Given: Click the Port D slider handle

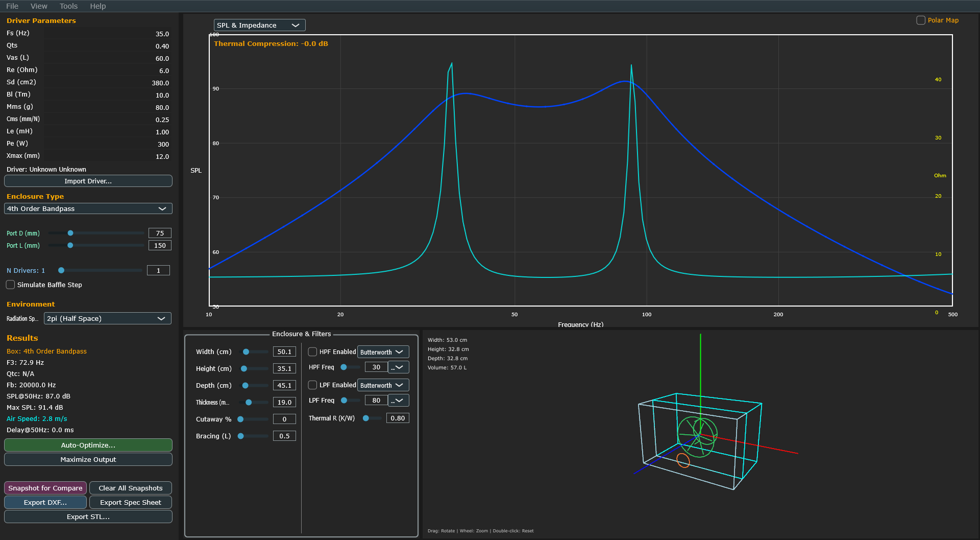Looking at the screenshot, I should pos(70,233).
